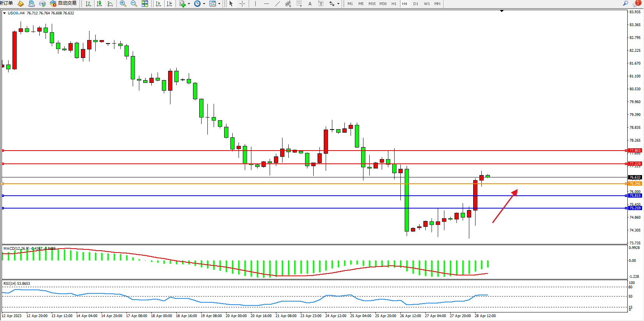Image resolution: width=644 pixels, height=321 pixels.
Task: Open the Periods clock dropdown arrow
Action: pyautogui.click(x=204, y=4)
